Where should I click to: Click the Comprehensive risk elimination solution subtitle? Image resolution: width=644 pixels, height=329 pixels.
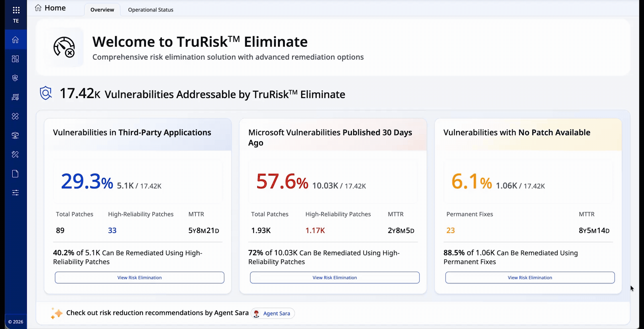pos(228,57)
